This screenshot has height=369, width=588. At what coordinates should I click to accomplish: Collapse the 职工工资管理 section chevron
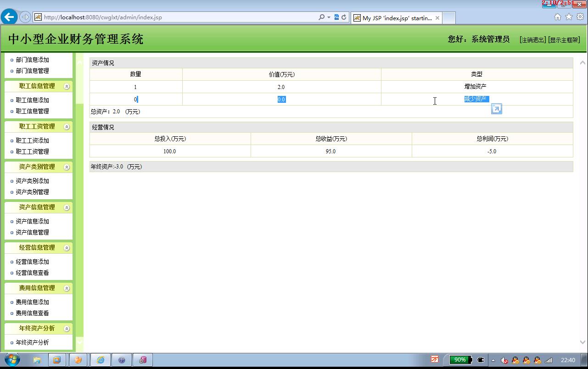click(x=67, y=127)
